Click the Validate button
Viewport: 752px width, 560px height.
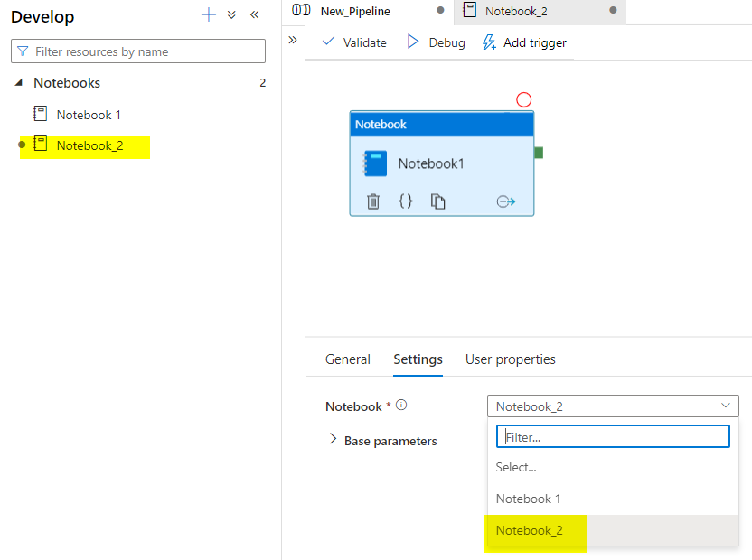(x=354, y=42)
